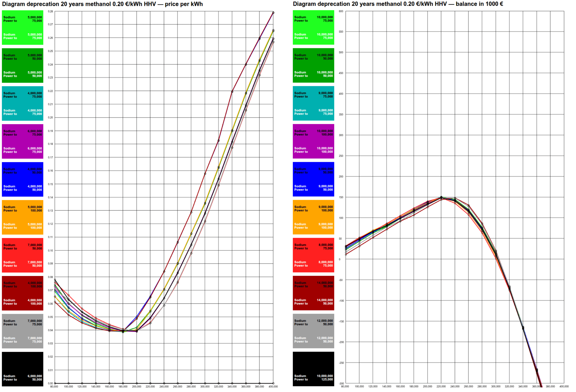The height and width of the screenshot is (392, 576).
Task: Click black legend box labeled 10,000,000 / 125,000
Action: coord(313,369)
